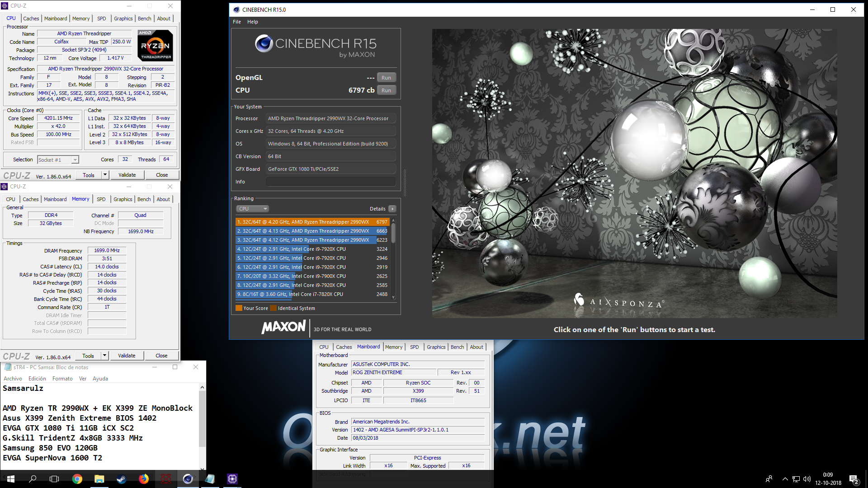Image resolution: width=868 pixels, height=488 pixels.
Task: Switch to Graphics tab in Mainboard CPU-Z window
Action: [436, 347]
